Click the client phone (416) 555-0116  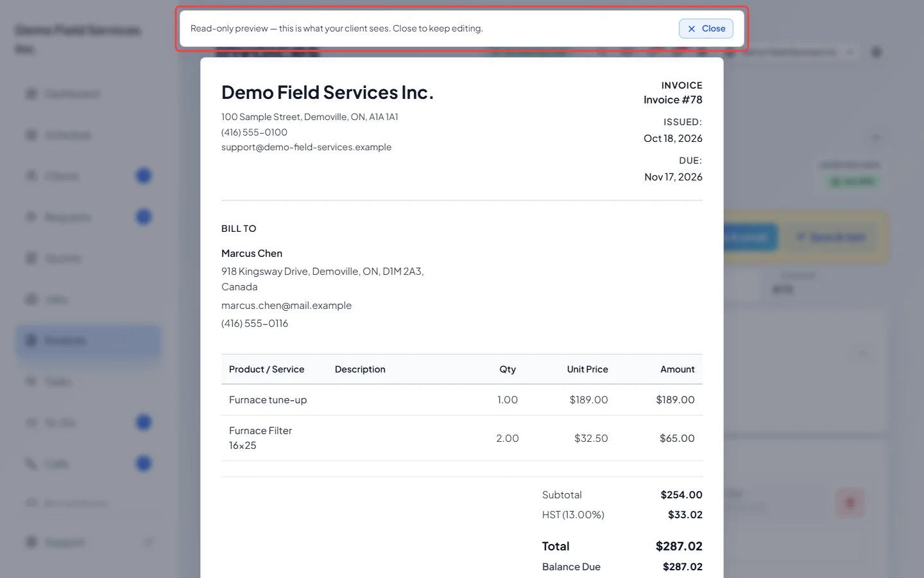[x=255, y=323]
